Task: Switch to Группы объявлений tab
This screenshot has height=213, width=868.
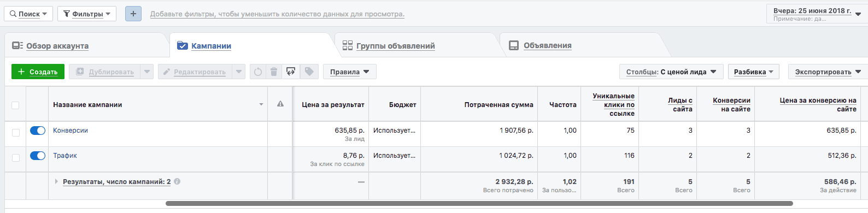Action: tap(395, 46)
